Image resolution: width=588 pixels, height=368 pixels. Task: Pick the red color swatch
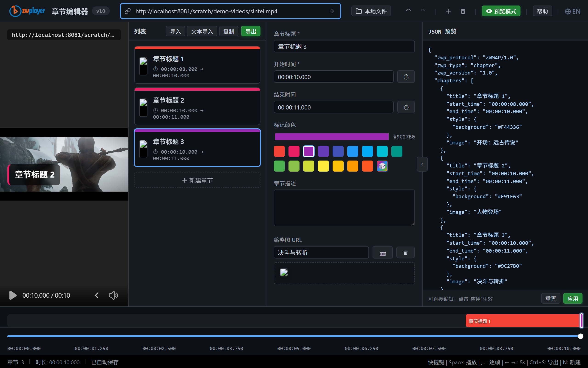pos(279,151)
